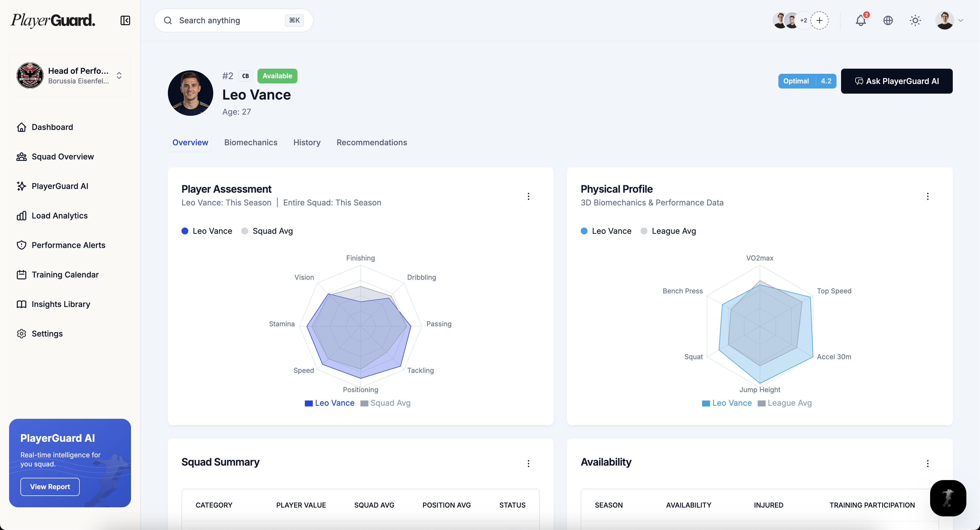Click View Report button
The height and width of the screenshot is (530, 980).
click(x=50, y=487)
